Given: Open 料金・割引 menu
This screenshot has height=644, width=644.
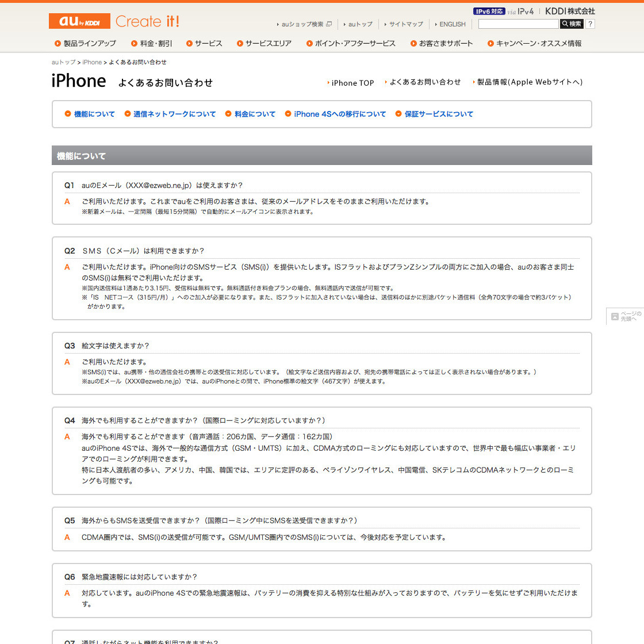Looking at the screenshot, I should [156, 44].
